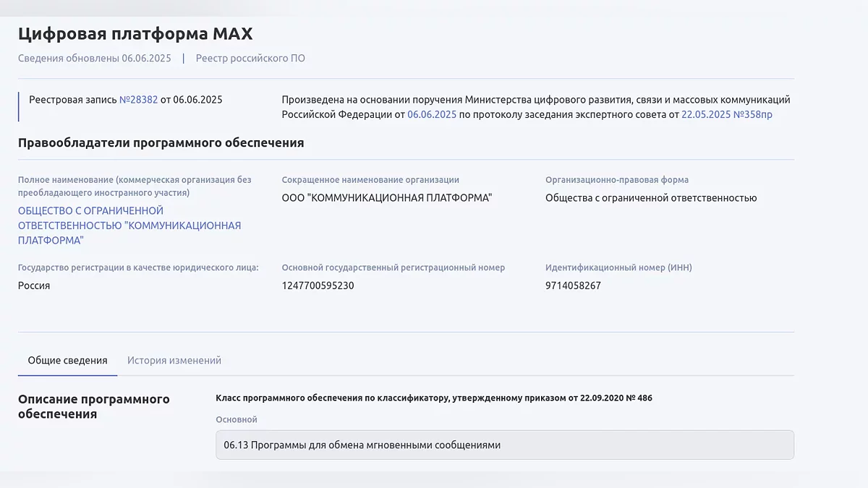Click the Описание программного обеспечения heading
This screenshot has width=868, height=488.
click(x=94, y=406)
